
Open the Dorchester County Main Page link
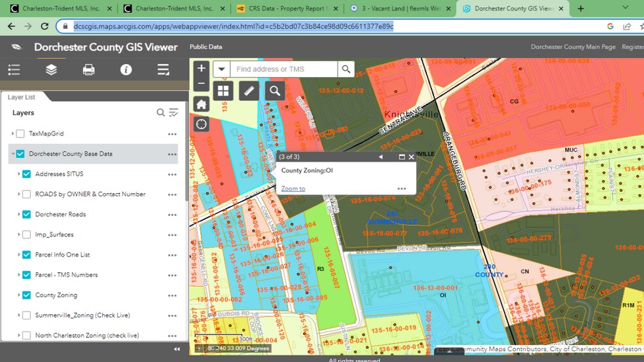click(573, 47)
